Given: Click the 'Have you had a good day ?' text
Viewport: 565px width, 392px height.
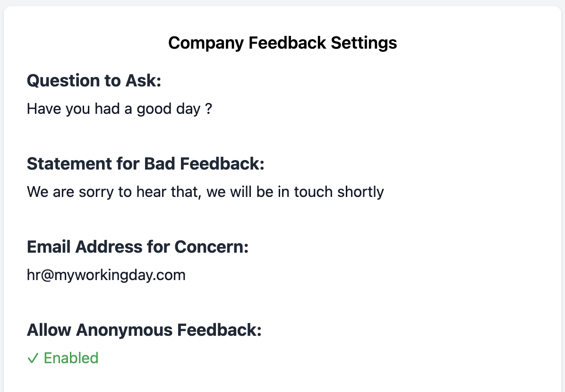Looking at the screenshot, I should pos(119,109).
